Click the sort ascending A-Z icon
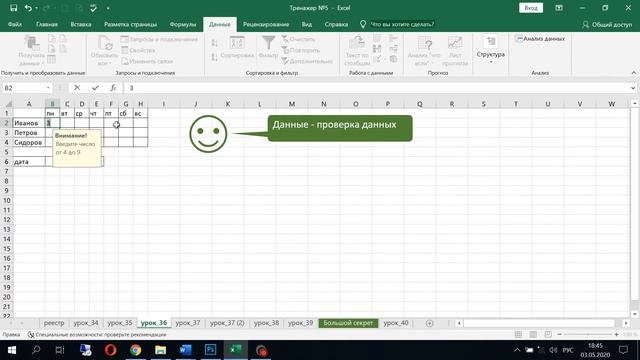Viewport: 640px width, 360px height. click(x=214, y=43)
